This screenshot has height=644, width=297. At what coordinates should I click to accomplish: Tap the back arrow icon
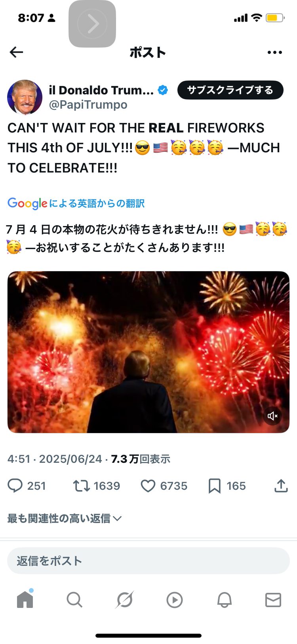coord(16,52)
